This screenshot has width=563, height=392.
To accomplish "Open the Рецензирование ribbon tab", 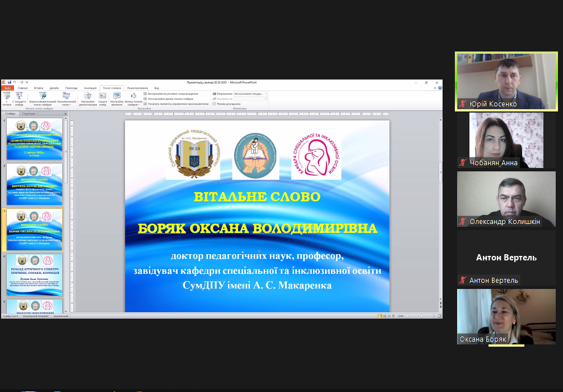I will [x=137, y=88].
